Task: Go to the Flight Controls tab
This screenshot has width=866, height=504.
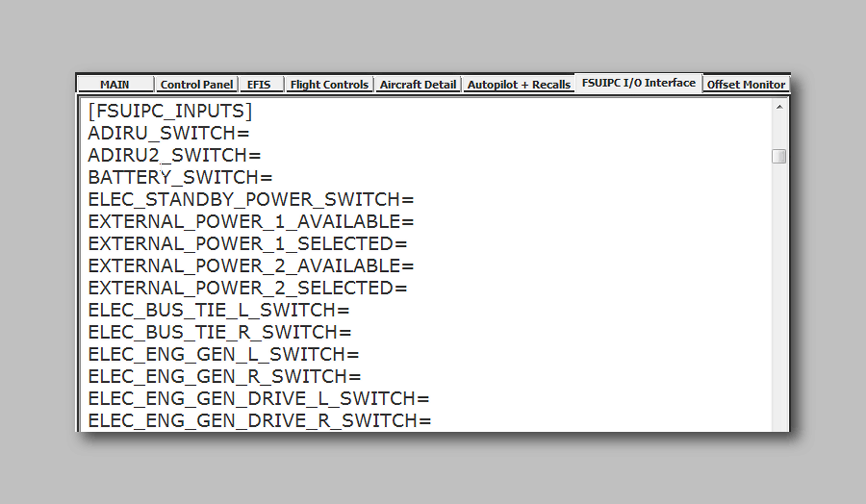Action: point(329,85)
